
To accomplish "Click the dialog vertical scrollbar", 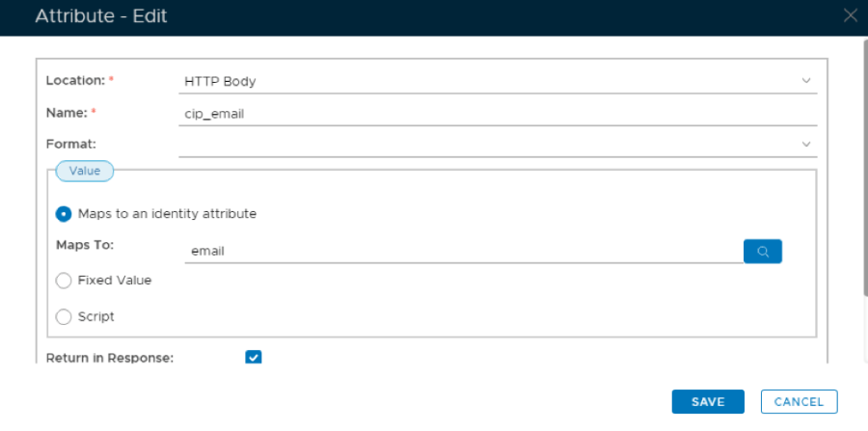I will [x=864, y=174].
